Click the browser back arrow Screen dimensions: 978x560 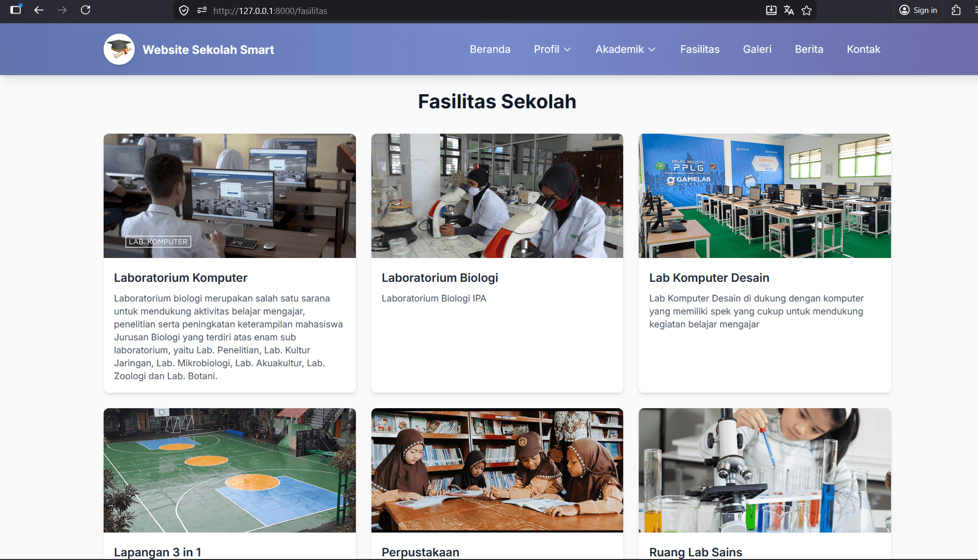(39, 10)
